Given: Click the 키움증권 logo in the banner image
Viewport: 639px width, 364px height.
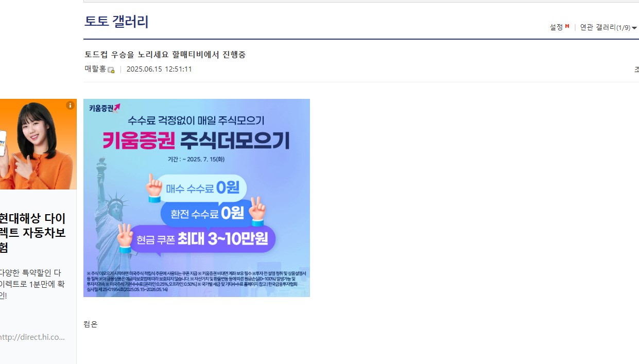Looking at the screenshot, I should (105, 108).
